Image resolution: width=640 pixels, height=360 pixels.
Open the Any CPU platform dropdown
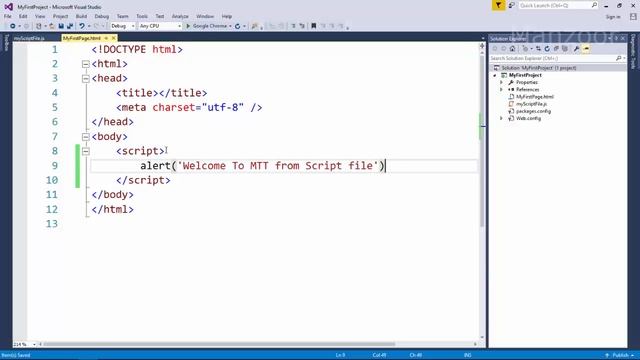[x=160, y=26]
